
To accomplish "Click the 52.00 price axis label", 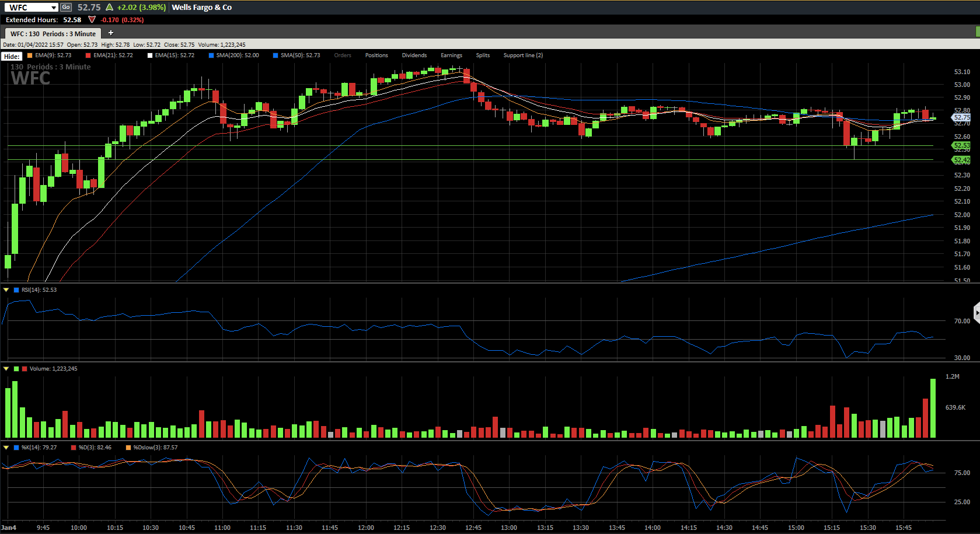I will [962, 215].
